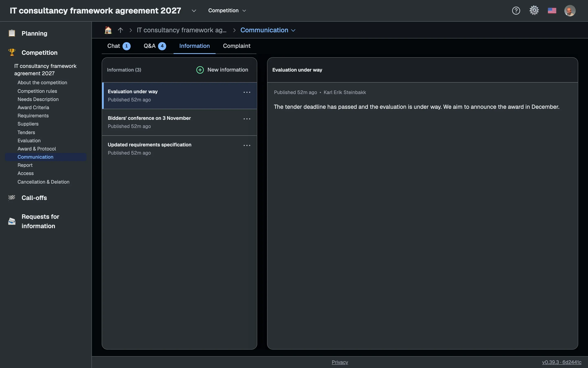Open About the competition in sidebar
This screenshot has width=588, height=368.
(42, 83)
